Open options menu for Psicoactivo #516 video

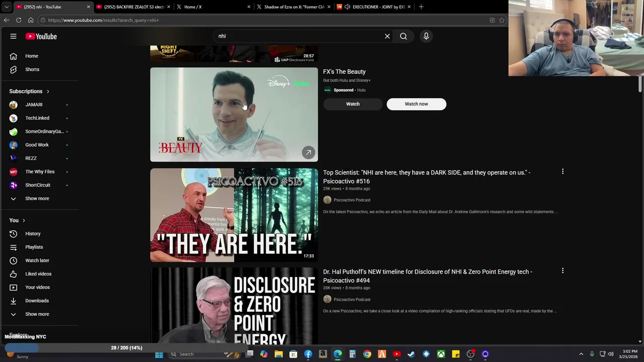562,172
